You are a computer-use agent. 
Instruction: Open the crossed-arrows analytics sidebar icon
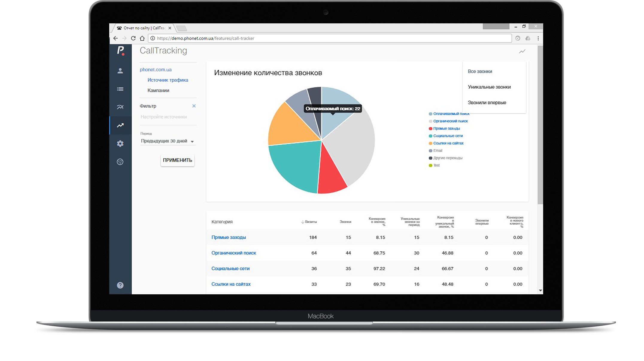click(x=120, y=107)
